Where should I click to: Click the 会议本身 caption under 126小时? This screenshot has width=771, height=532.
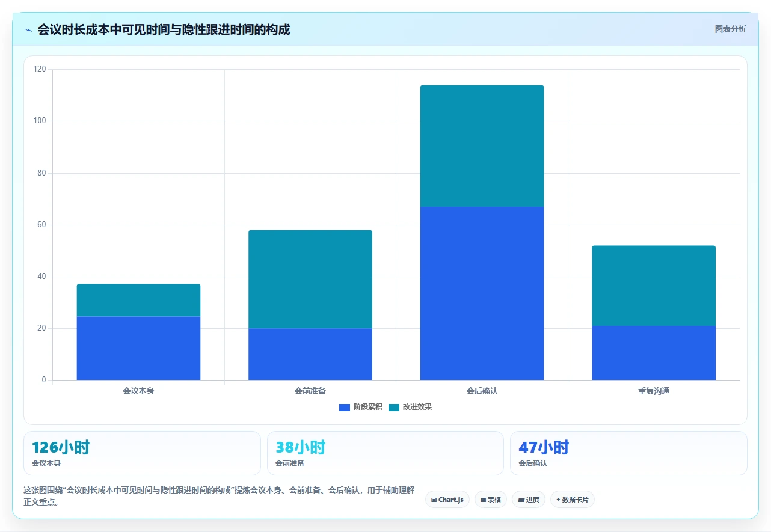(46, 463)
